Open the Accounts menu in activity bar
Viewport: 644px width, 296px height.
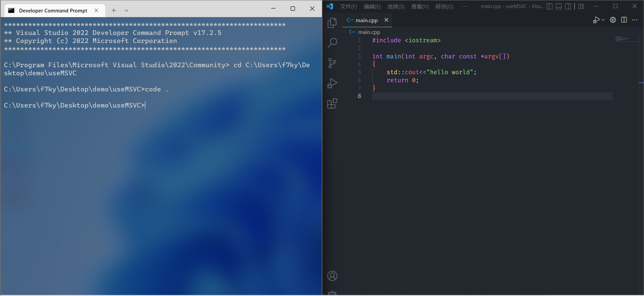(332, 276)
